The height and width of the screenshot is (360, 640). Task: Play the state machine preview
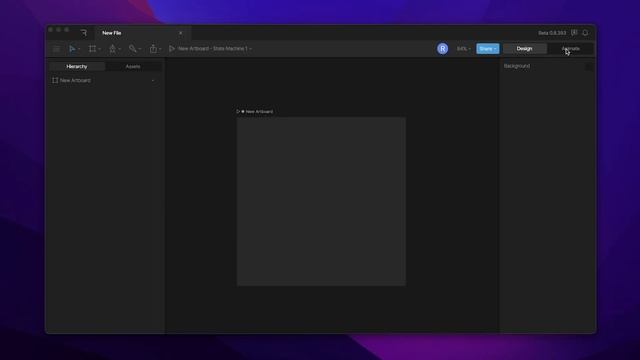click(x=172, y=49)
